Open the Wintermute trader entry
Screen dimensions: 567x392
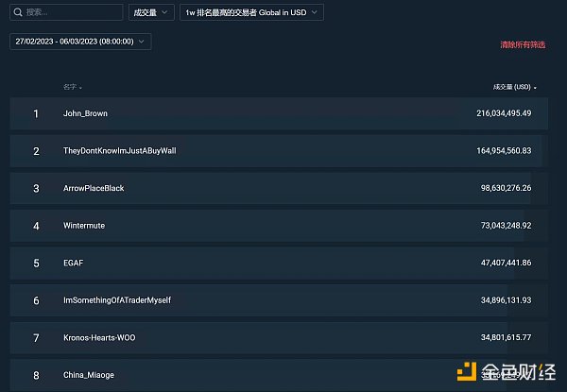tap(86, 226)
